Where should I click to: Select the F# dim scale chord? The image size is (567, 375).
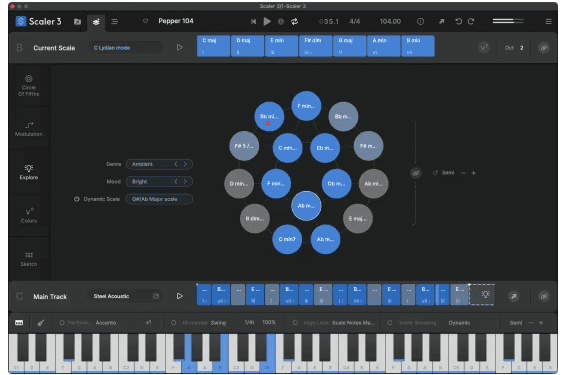click(x=315, y=46)
